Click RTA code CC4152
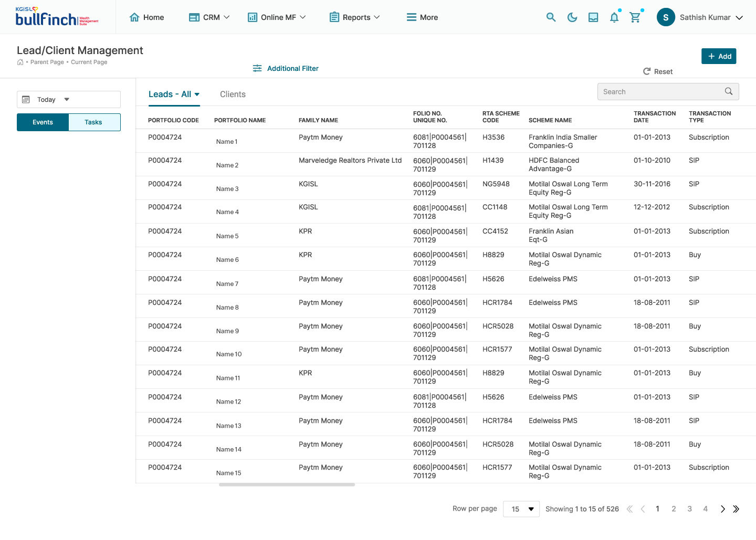Viewport: 756px width, 540px height. click(x=495, y=231)
